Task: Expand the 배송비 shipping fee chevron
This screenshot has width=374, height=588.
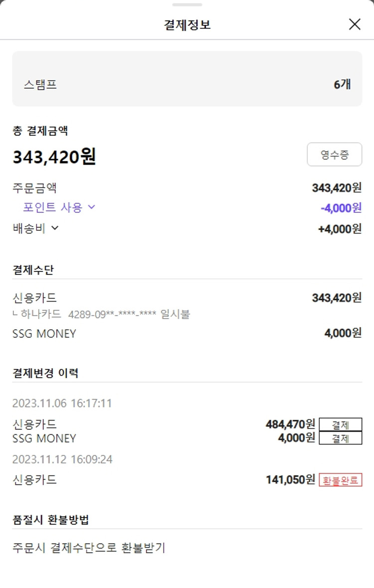Action: coord(55,228)
